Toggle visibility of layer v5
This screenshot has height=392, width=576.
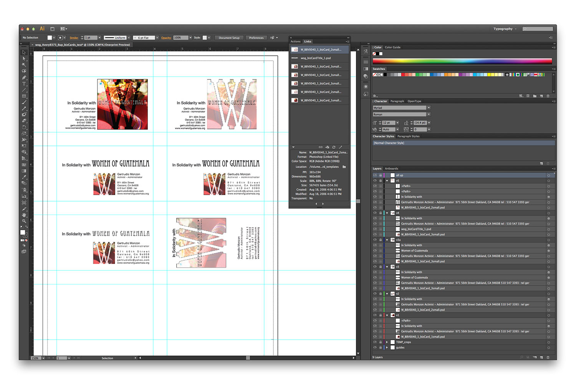375,180
